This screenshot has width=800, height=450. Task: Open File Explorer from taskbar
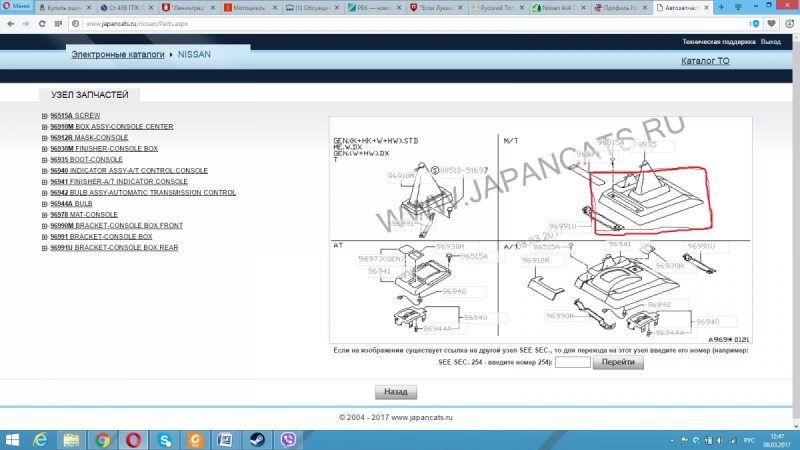(x=71, y=440)
